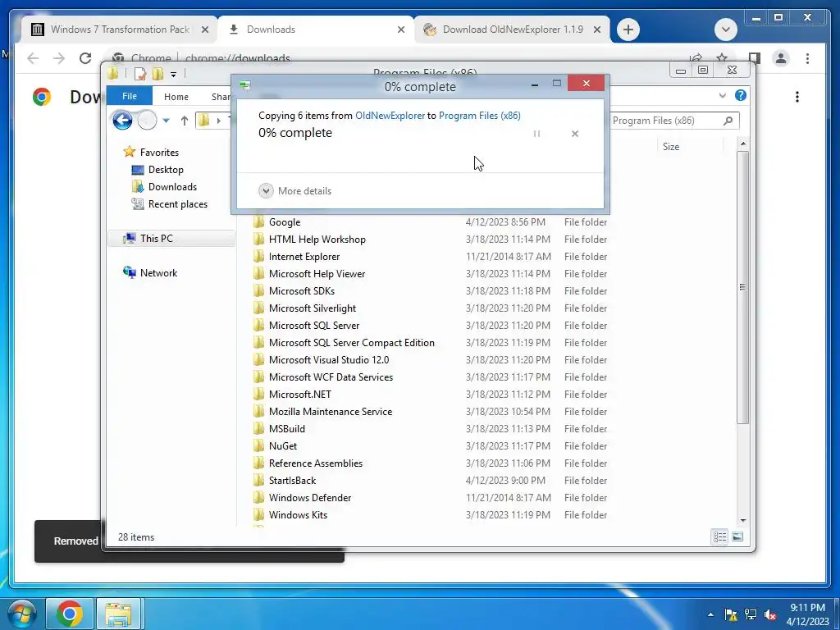The image size is (840, 630).
Task: Select the StartIsBack folder
Action: point(292,481)
